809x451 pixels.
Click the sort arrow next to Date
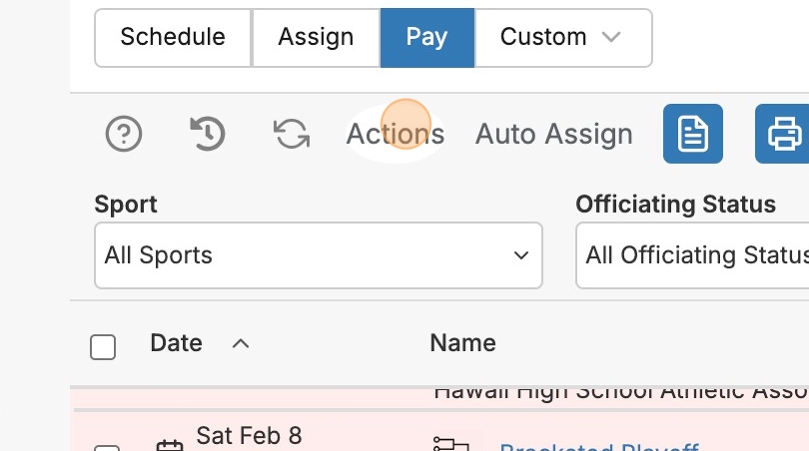(x=240, y=344)
